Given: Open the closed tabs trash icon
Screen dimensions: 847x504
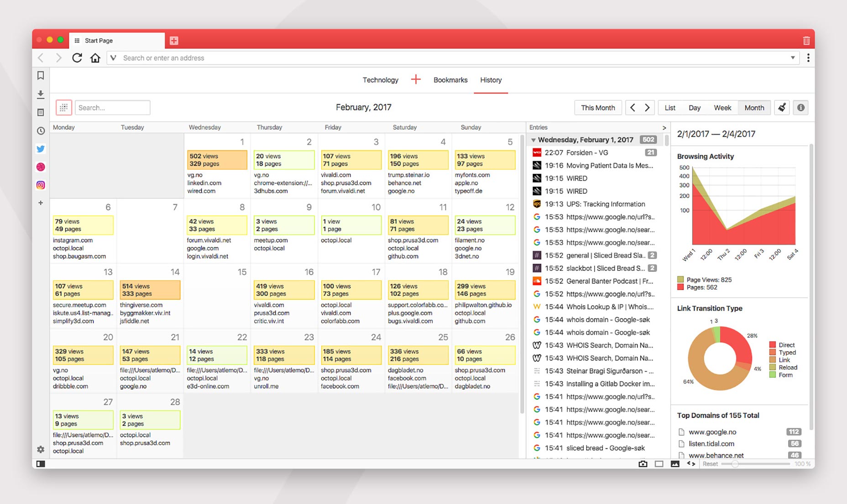Looking at the screenshot, I should [806, 41].
